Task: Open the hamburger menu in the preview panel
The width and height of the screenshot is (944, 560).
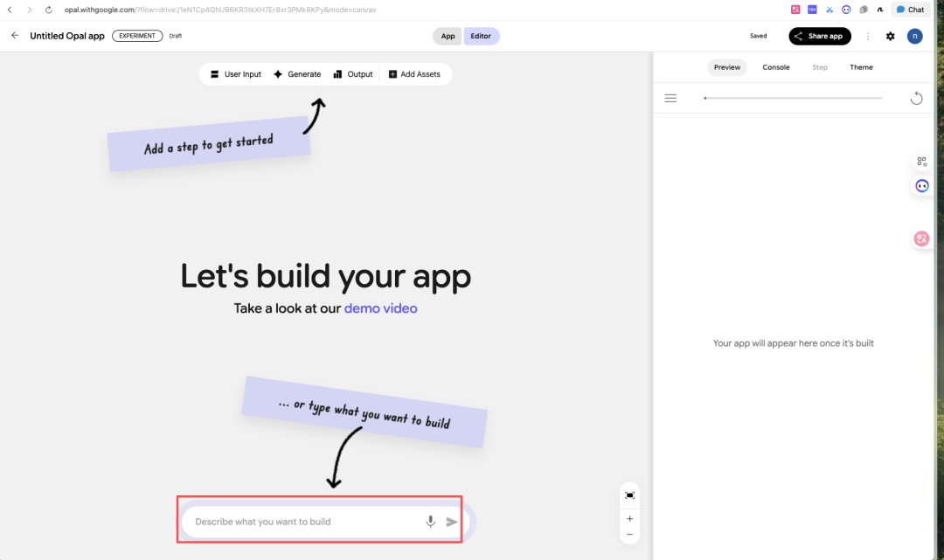Action: point(670,98)
